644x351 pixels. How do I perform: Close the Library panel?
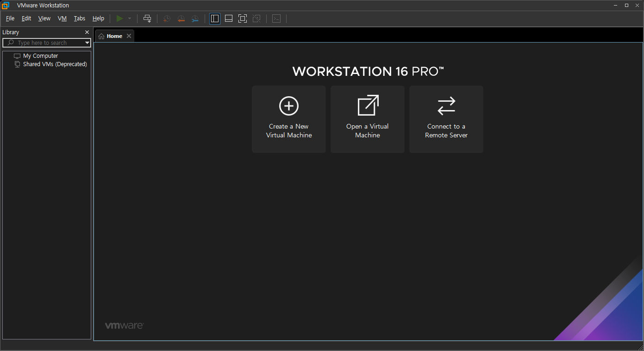tap(87, 32)
